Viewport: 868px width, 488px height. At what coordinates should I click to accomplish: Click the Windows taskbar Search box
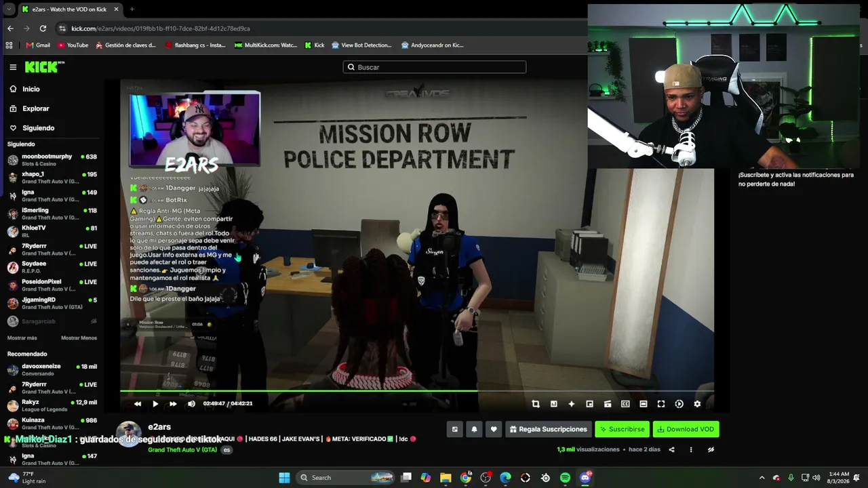point(346,478)
